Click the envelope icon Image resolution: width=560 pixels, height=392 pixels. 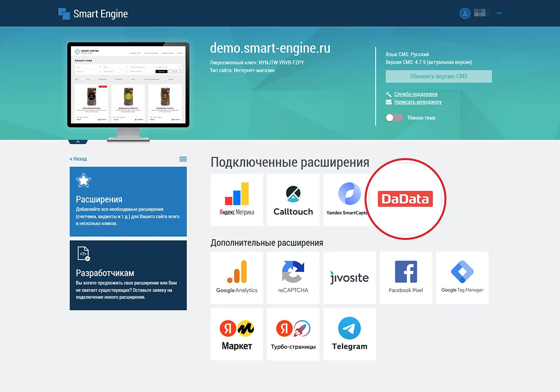coord(389,102)
